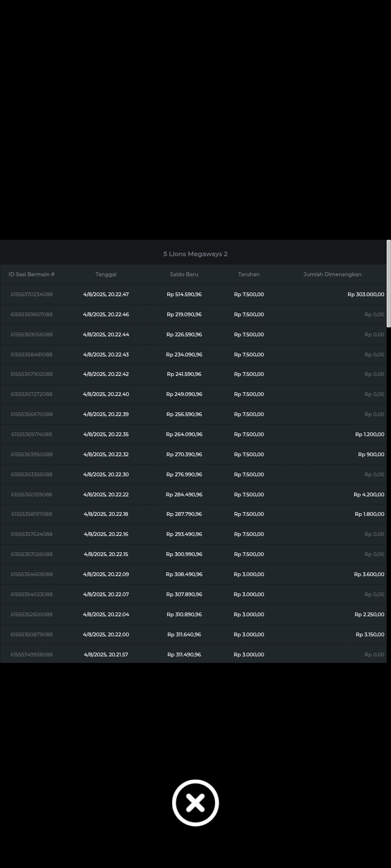
Task: Select the Rp 303.000,00 win amount
Action: coord(365,295)
